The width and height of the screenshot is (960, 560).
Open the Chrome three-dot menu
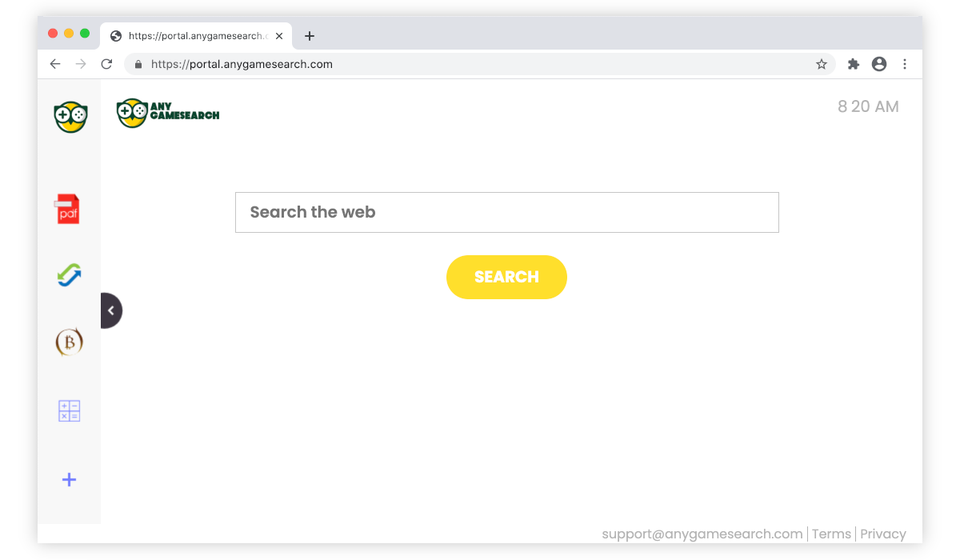[x=905, y=64]
